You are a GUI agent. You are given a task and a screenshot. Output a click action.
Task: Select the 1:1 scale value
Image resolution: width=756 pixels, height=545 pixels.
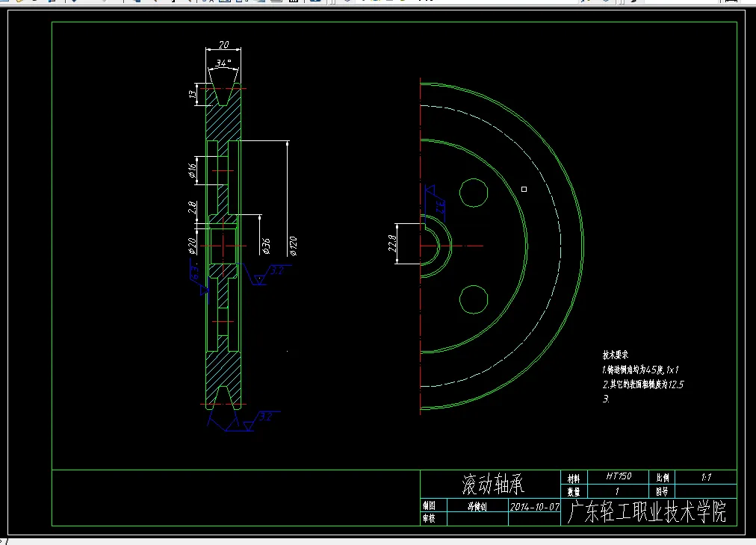(707, 477)
